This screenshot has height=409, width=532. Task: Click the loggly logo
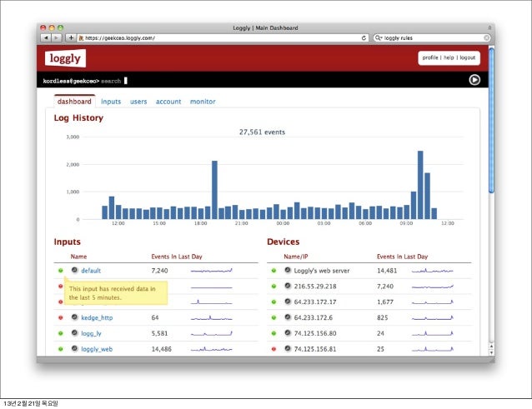[x=65, y=58]
